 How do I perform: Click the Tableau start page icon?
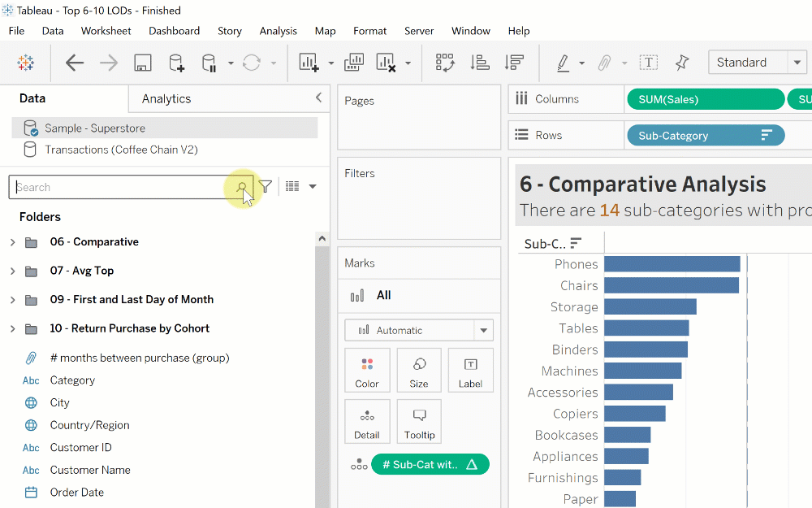25,63
